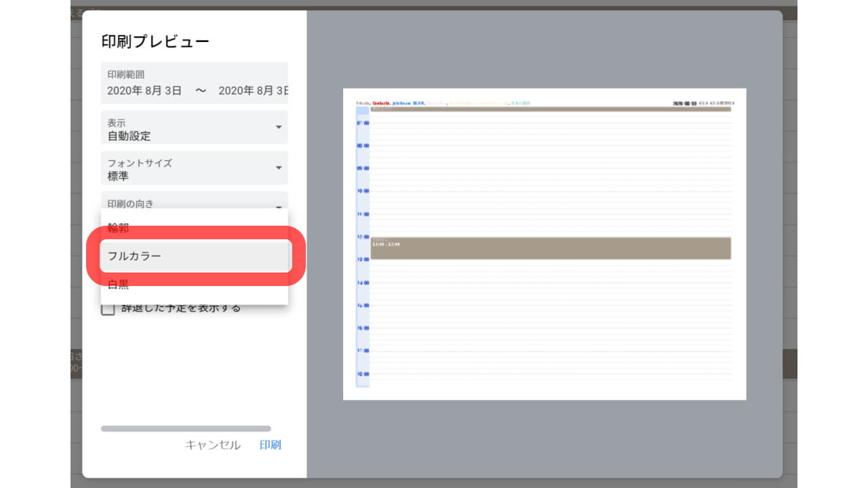Choose 輪郭 from the color list

pos(194,228)
